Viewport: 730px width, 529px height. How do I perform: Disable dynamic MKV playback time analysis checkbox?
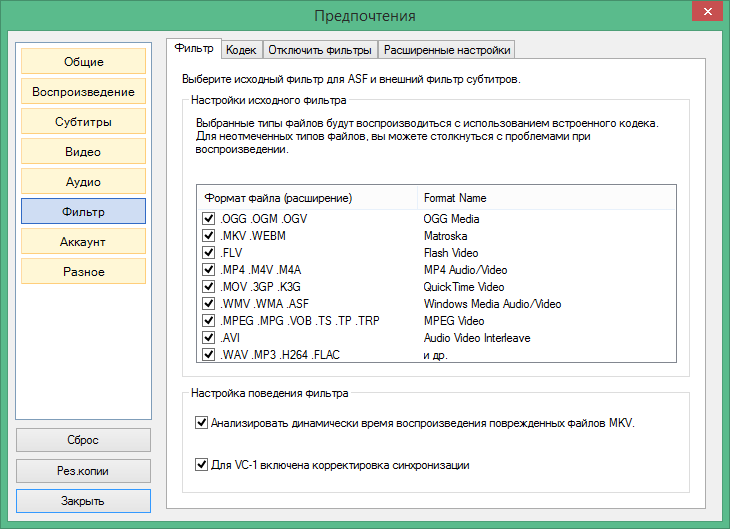(x=201, y=423)
